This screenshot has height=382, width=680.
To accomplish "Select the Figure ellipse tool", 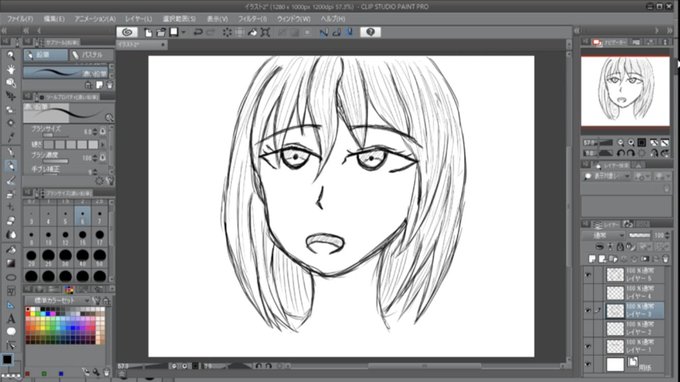I will (11, 277).
